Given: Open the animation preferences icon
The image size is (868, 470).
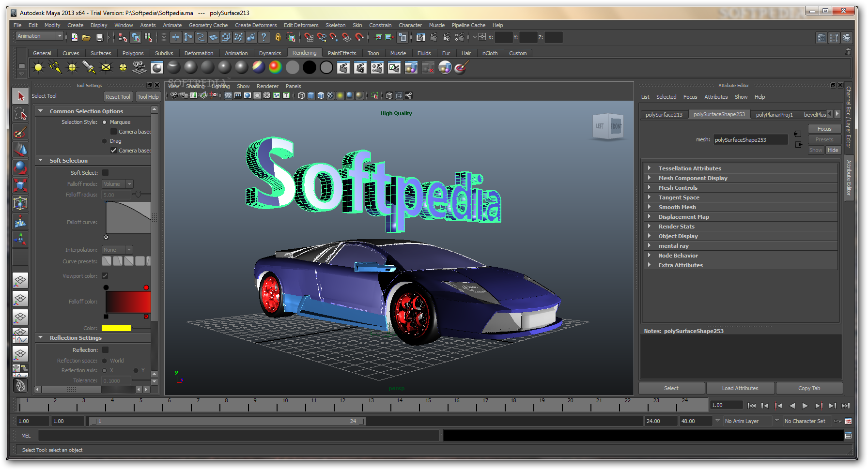Looking at the screenshot, I should pyautogui.click(x=849, y=421).
